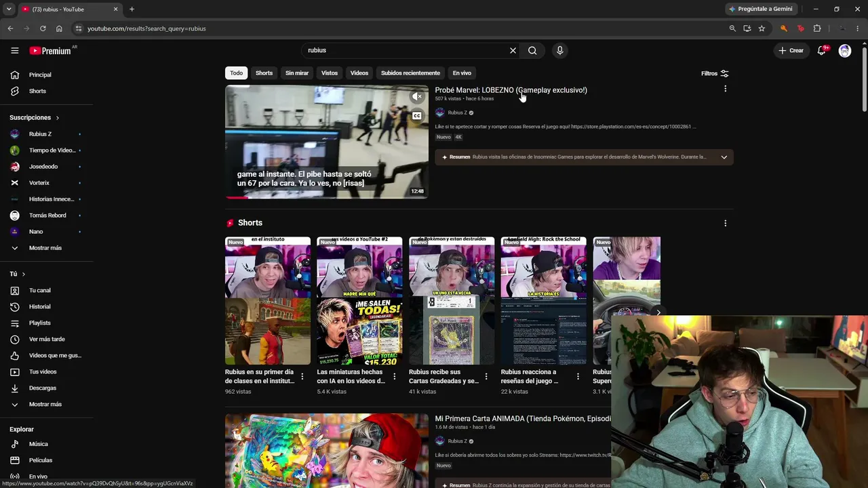Expand the Tú section with Mostrar más under Descargas

click(45, 405)
